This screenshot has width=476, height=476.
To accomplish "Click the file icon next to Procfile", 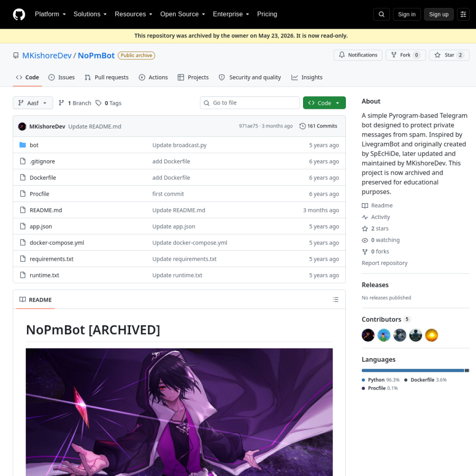I will coord(22,194).
